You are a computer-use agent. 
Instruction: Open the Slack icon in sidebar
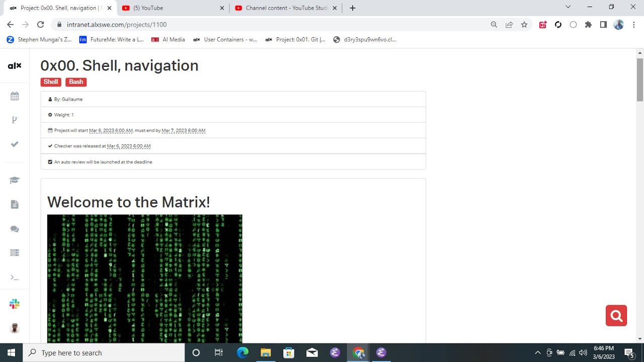click(x=15, y=304)
